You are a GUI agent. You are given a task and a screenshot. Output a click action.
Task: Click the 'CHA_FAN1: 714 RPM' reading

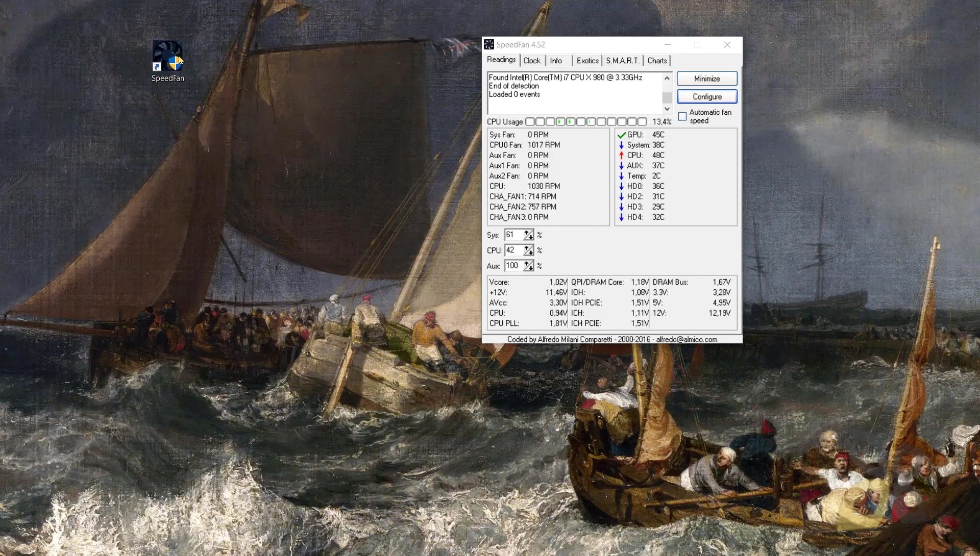click(x=523, y=197)
